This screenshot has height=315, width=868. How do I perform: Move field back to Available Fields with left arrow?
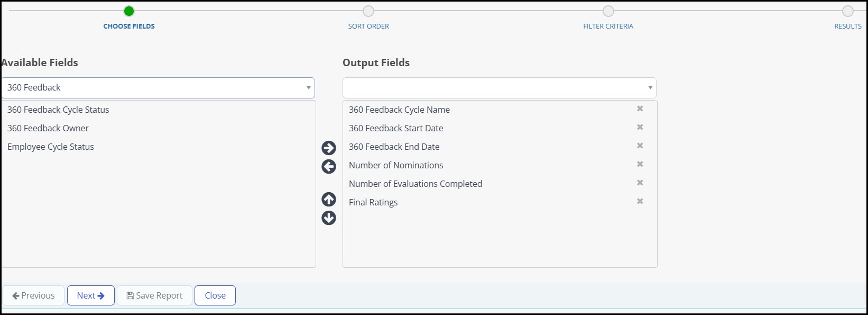(x=329, y=167)
